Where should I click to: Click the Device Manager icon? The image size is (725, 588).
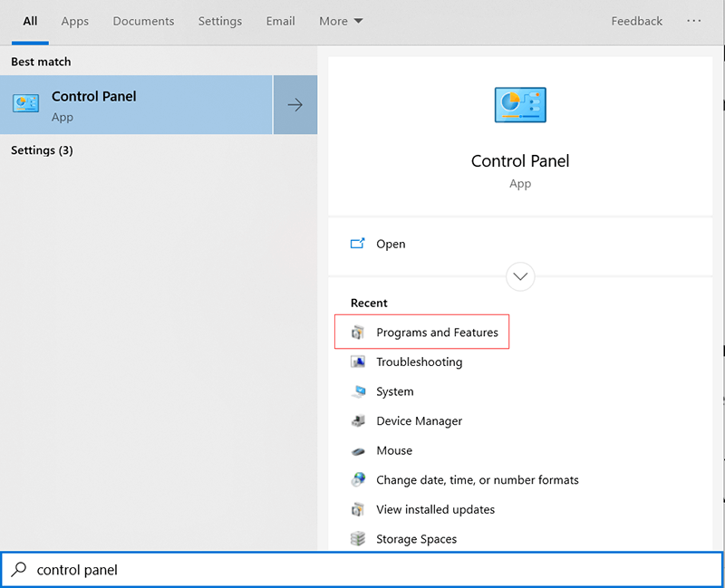(358, 420)
